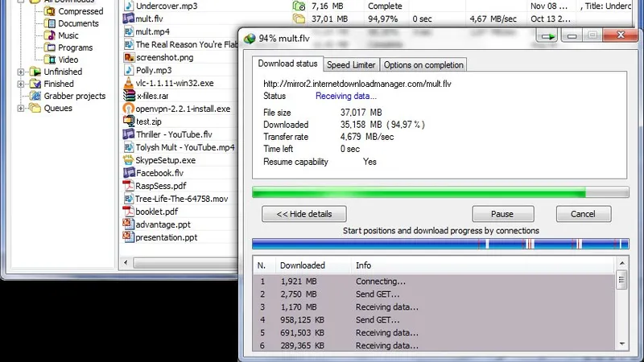
Task: Select the Video category in tree
Action: (x=68, y=60)
